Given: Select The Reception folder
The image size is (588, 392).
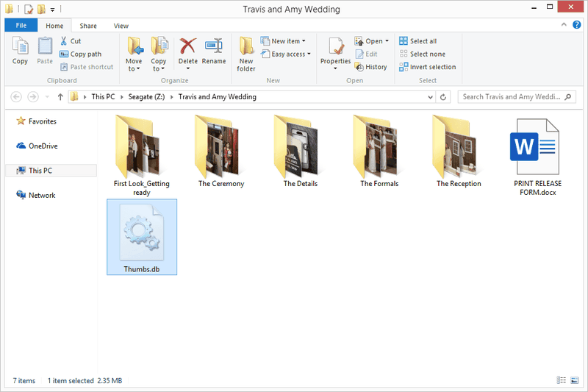Looking at the screenshot, I should (x=458, y=151).
